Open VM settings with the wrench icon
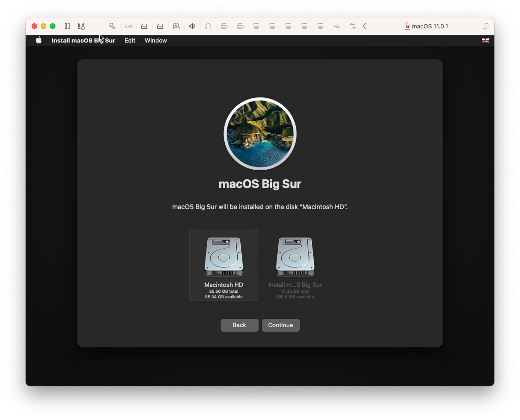Viewport: 520px width, 420px height. tap(112, 26)
